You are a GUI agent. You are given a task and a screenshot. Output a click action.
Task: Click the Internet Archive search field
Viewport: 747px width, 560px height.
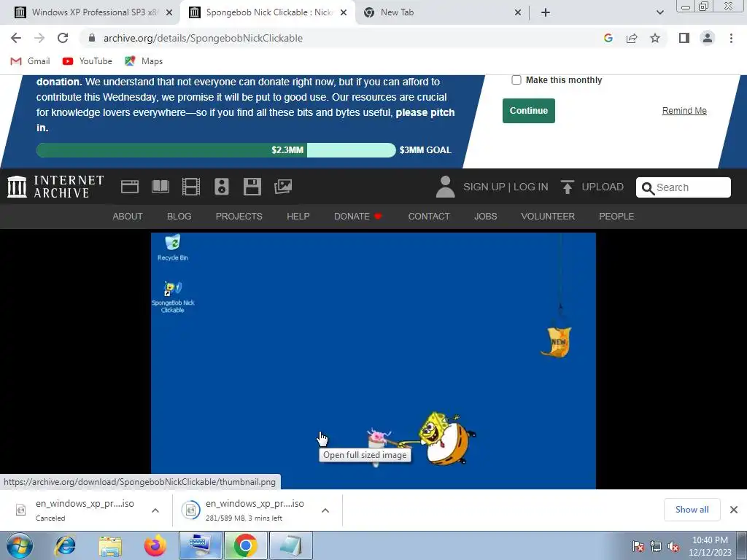click(x=683, y=187)
